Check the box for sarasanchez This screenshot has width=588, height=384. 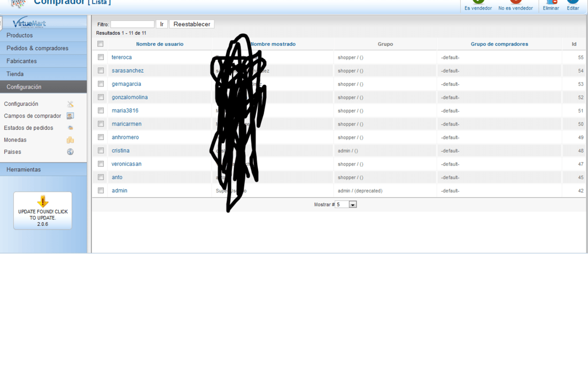[x=101, y=70]
